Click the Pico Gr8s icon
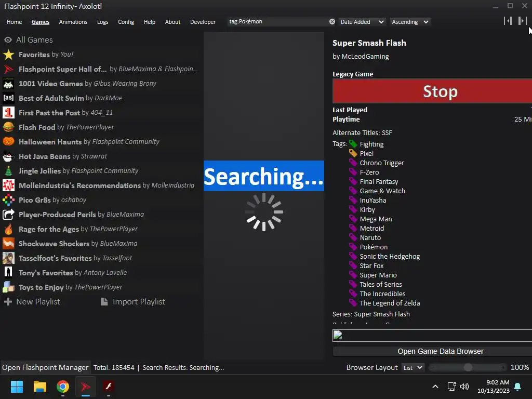This screenshot has width=532, height=399. pos(8,200)
